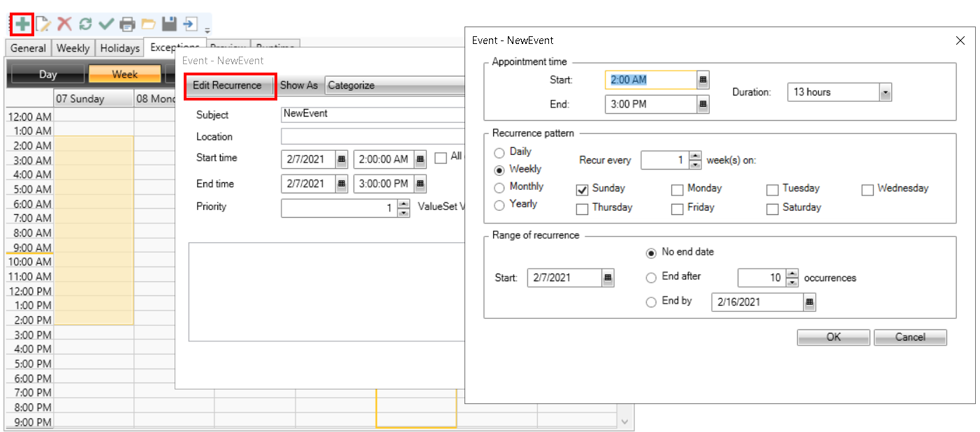The image size is (980, 432).
Task: Switch to the Holidays tab
Action: coord(119,48)
